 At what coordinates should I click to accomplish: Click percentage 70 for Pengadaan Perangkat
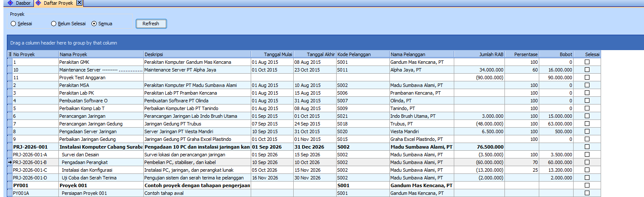point(522,162)
